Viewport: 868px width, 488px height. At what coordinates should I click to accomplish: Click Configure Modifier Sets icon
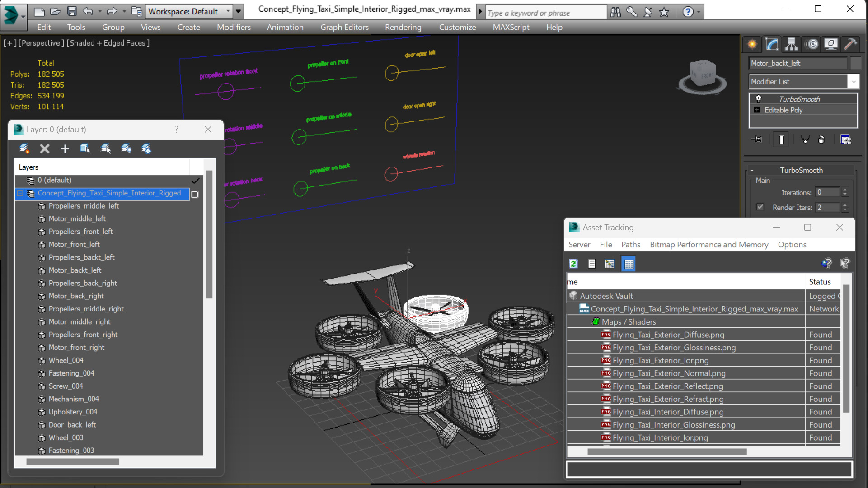(x=845, y=139)
